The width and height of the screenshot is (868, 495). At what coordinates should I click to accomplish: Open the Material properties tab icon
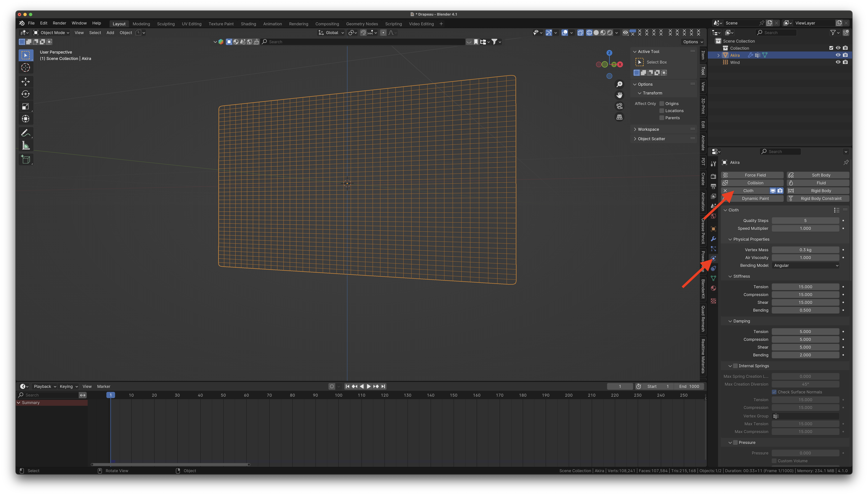coord(713,288)
